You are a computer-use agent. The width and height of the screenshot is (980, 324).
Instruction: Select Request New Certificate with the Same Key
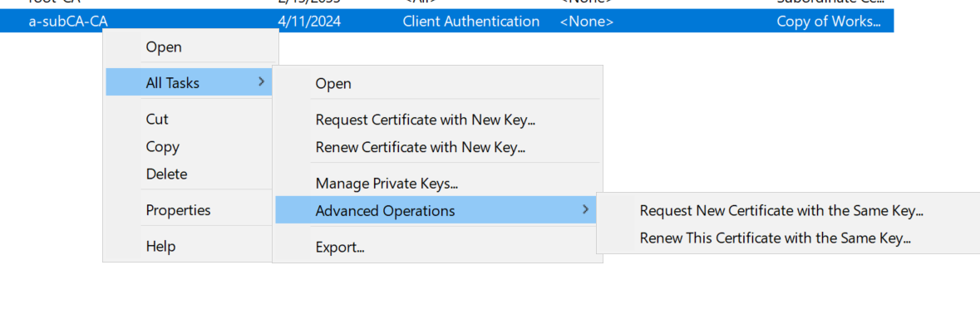(x=781, y=211)
